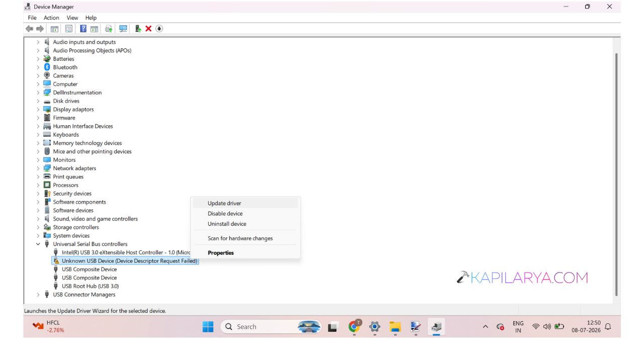Choose Properties in the context menu
The height and width of the screenshot is (339, 644).
[x=247, y=253]
